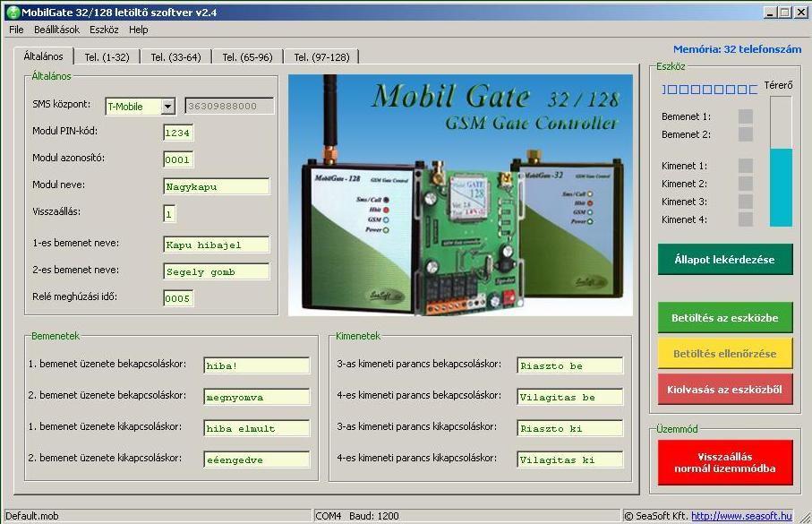Screen dimensions: 812x524
Task: Click the Kimenet 4 status indicator
Action: (x=745, y=219)
